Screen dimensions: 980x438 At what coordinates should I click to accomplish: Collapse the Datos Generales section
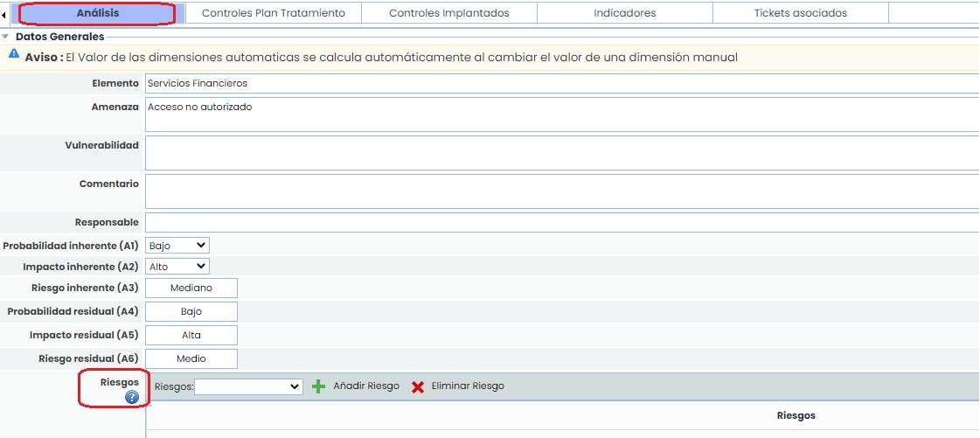6,37
